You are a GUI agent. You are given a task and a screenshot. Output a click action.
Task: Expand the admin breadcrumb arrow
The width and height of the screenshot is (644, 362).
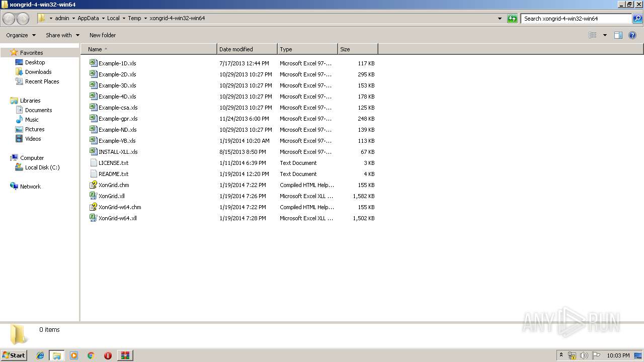point(73,19)
